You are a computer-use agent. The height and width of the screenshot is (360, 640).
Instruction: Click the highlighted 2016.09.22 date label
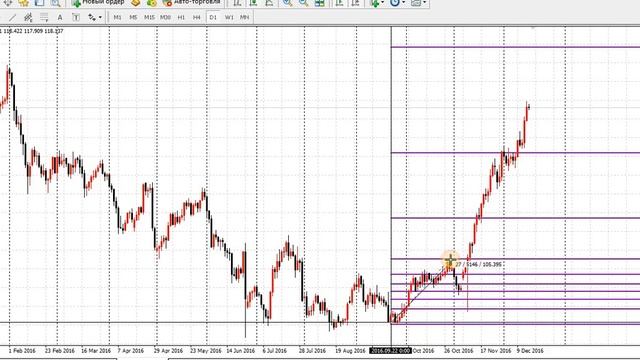coord(390,351)
